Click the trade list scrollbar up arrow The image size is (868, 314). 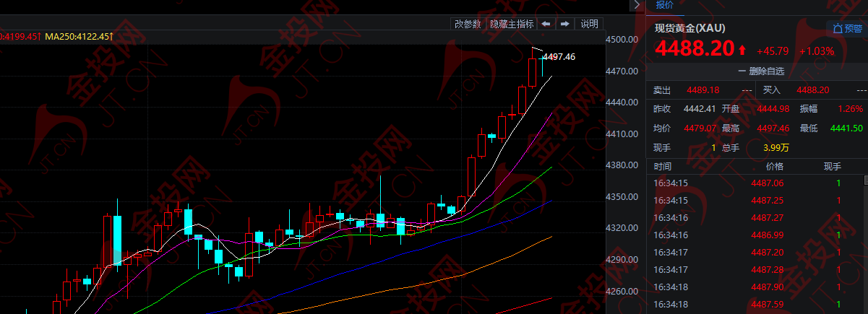[x=865, y=179]
